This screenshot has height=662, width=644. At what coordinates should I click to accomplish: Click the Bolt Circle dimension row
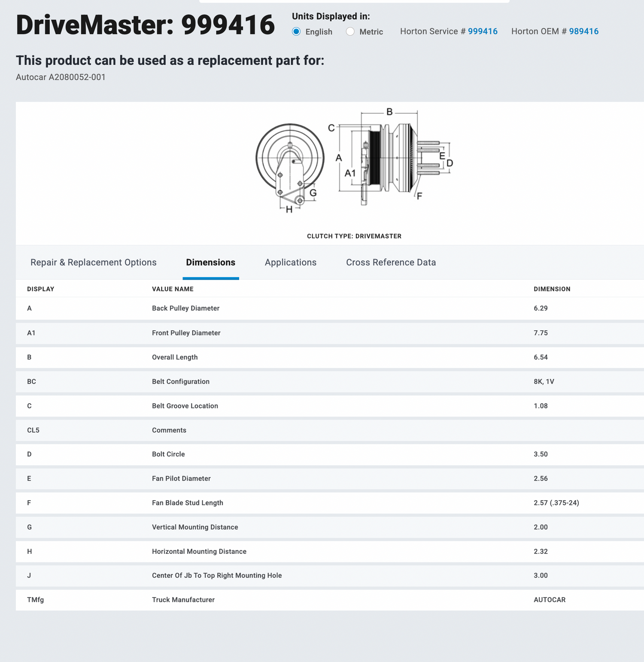coord(168,454)
